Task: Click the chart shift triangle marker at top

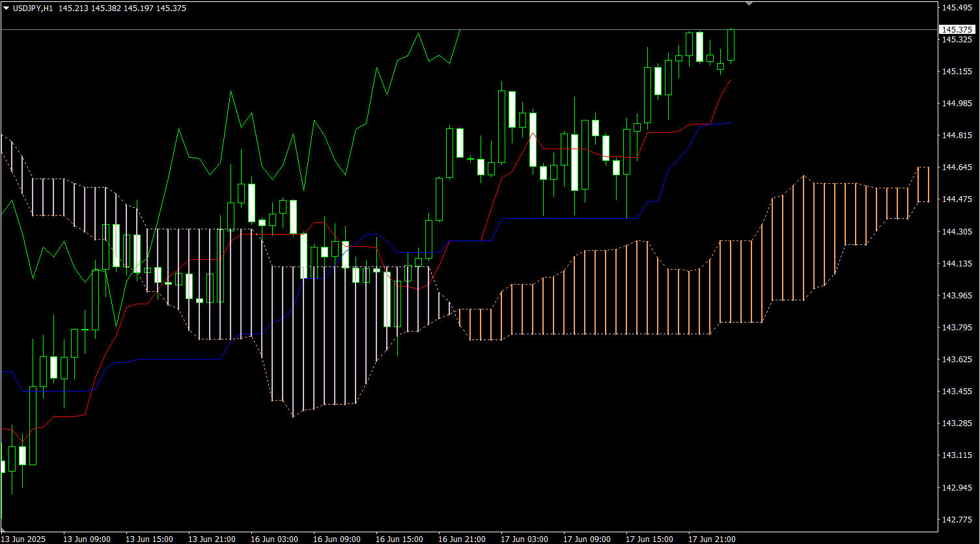Action: tap(749, 4)
